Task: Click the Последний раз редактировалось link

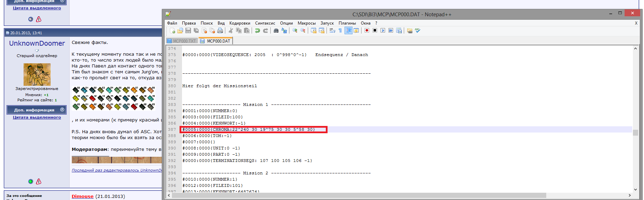Action: click(x=117, y=170)
